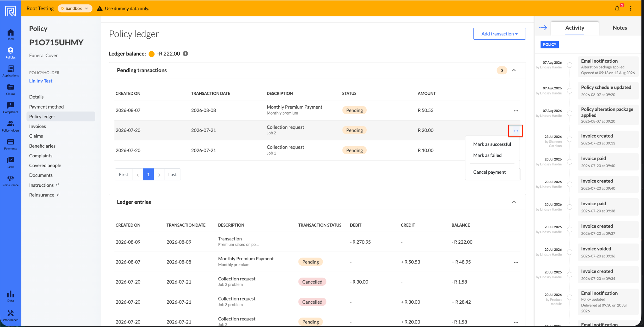Open Invoices in the policy menu
Image resolution: width=644 pixels, height=327 pixels.
(x=37, y=126)
